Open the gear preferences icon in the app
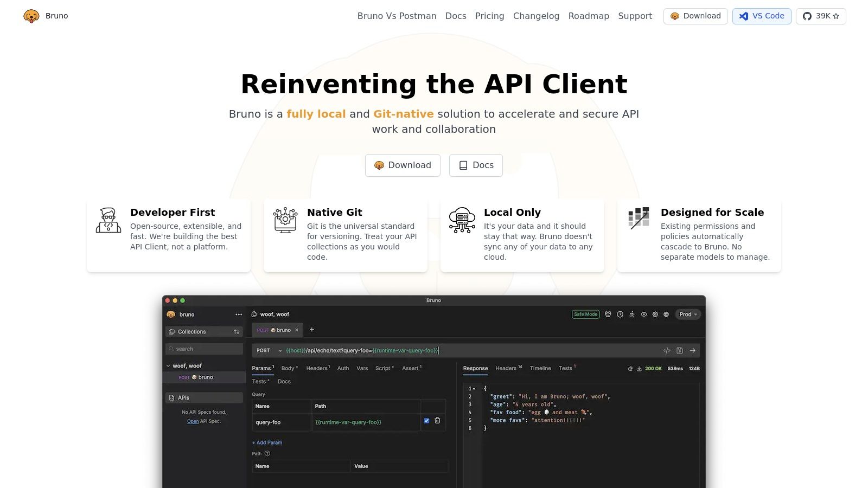 (655, 314)
